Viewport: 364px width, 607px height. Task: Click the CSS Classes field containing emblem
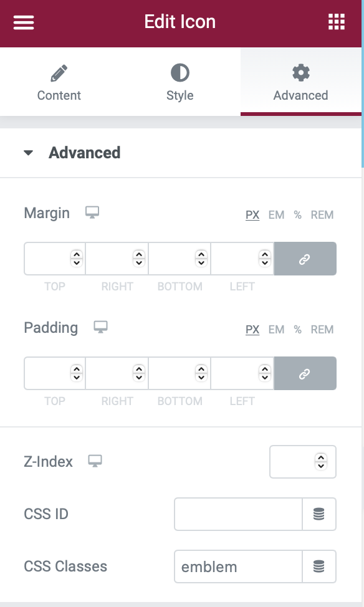coord(238,566)
